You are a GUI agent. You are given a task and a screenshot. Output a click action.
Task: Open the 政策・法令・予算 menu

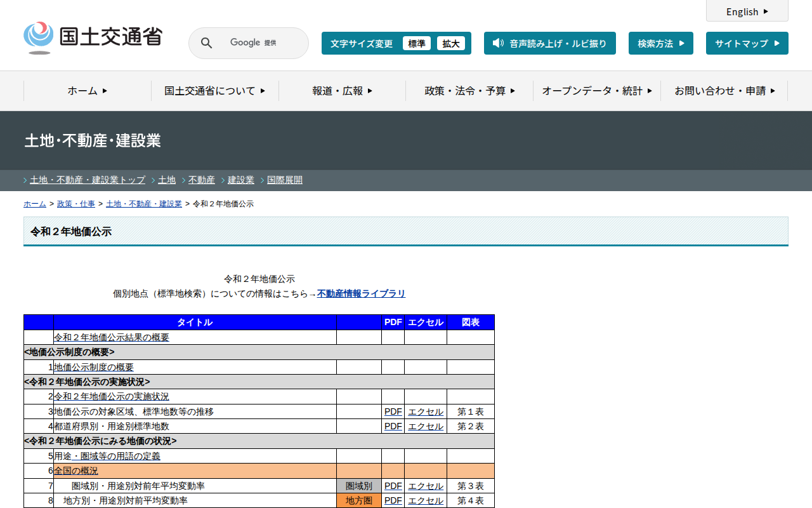[469, 91]
